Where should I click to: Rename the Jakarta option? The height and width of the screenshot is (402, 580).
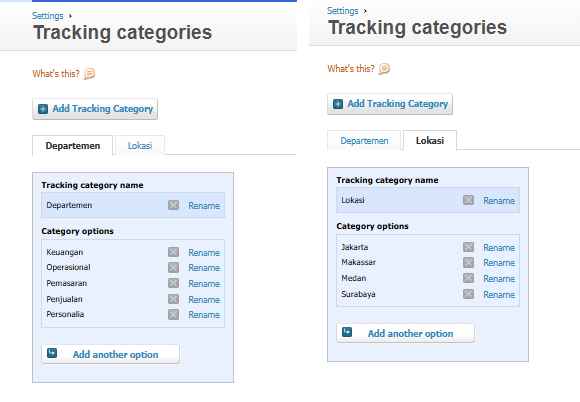tap(499, 247)
